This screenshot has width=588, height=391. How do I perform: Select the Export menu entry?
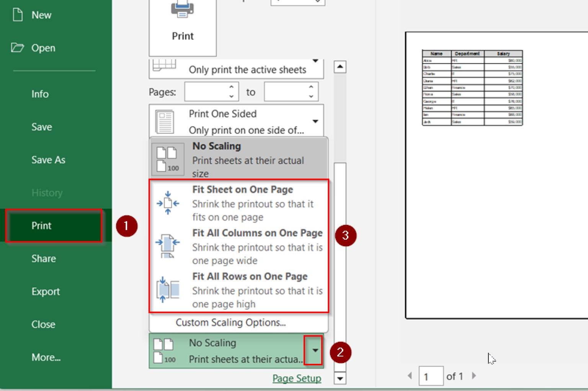pyautogui.click(x=46, y=291)
